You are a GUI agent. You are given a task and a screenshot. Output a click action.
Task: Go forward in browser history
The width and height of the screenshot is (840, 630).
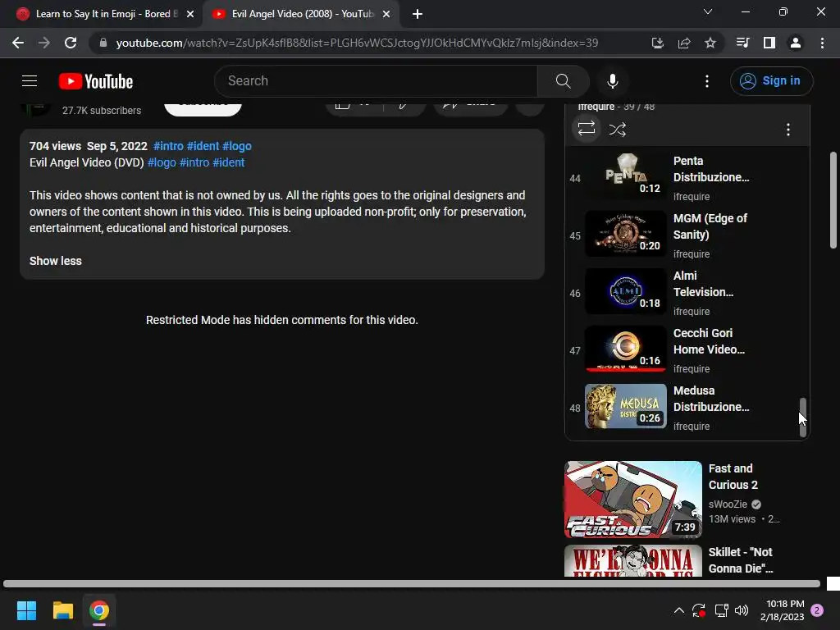(44, 43)
